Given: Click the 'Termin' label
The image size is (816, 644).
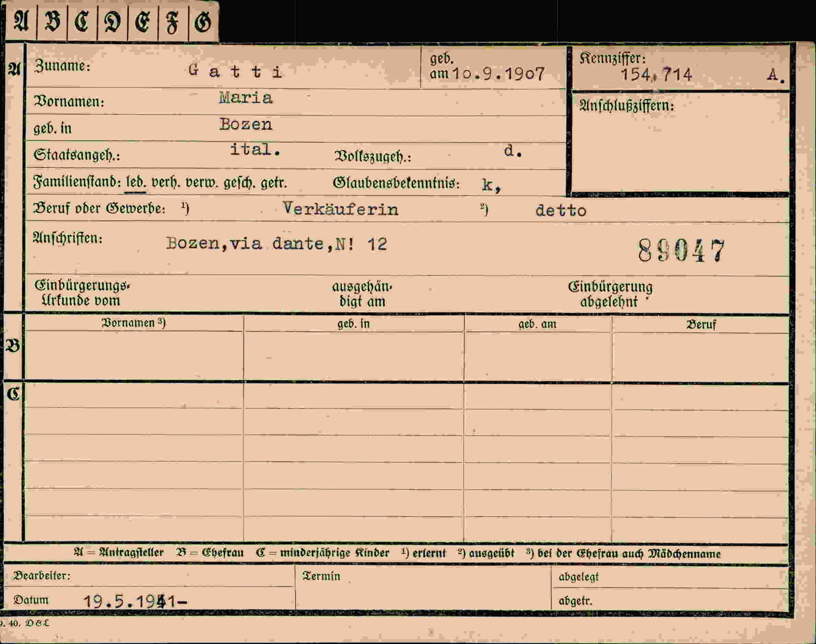Looking at the screenshot, I should 321,576.
